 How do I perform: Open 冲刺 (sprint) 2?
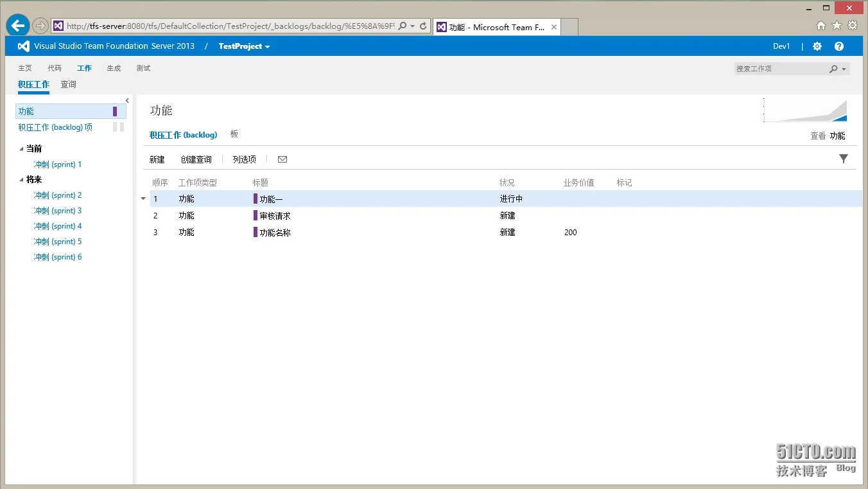tap(58, 195)
